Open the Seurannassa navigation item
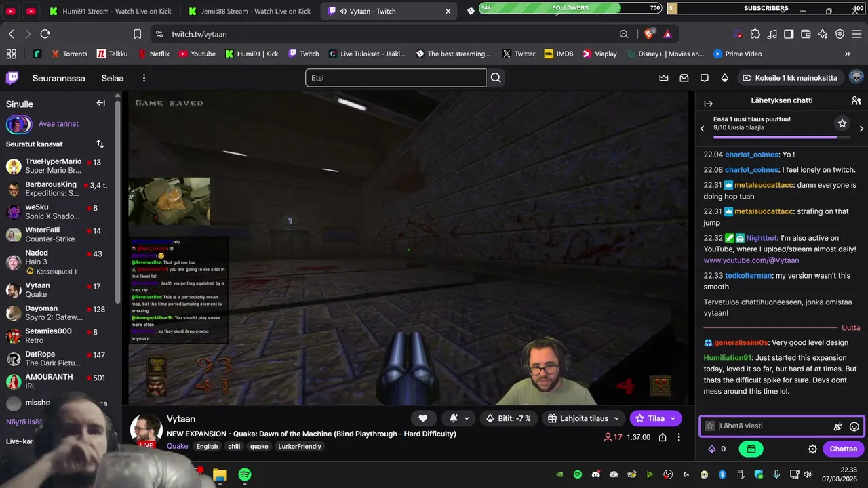 point(59,78)
